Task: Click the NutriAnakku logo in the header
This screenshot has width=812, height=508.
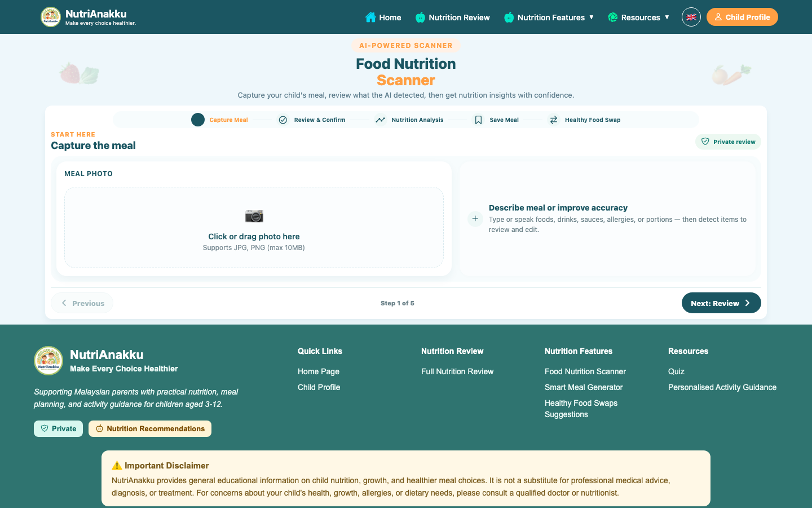Action: coord(51,17)
